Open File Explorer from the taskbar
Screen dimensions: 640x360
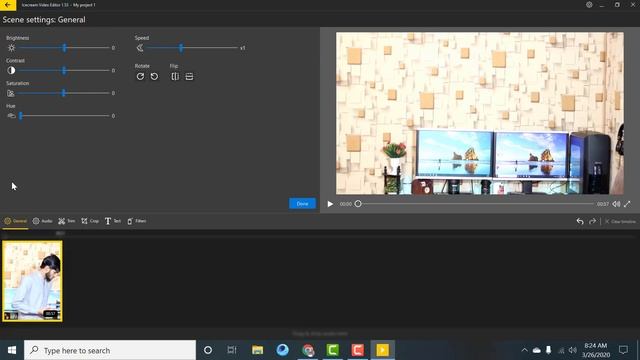(257, 350)
